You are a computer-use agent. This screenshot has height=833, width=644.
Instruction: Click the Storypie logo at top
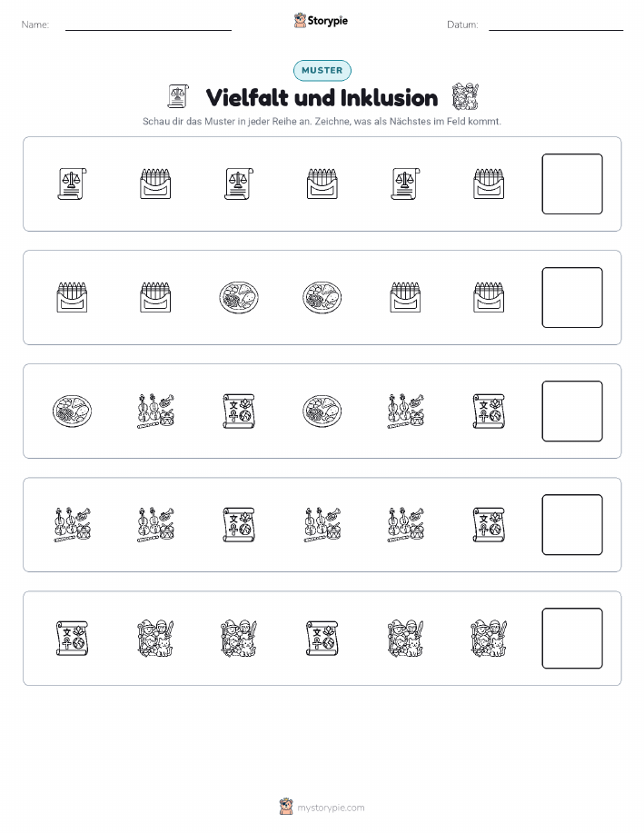[x=321, y=21]
